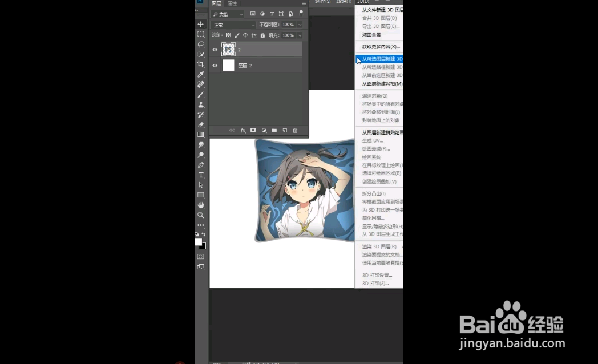598x364 pixels.
Task: Switch to the 属性 panel tab
Action: click(x=231, y=3)
